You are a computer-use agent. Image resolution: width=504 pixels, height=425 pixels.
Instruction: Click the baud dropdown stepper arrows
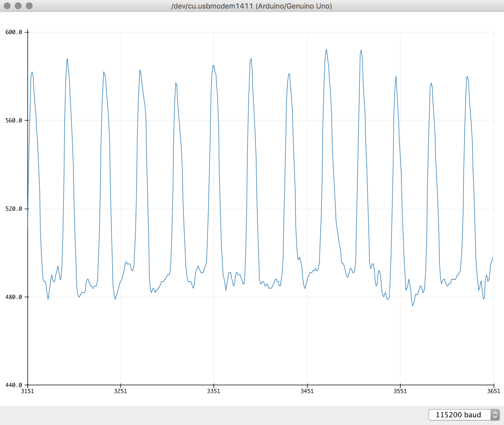[x=495, y=415]
